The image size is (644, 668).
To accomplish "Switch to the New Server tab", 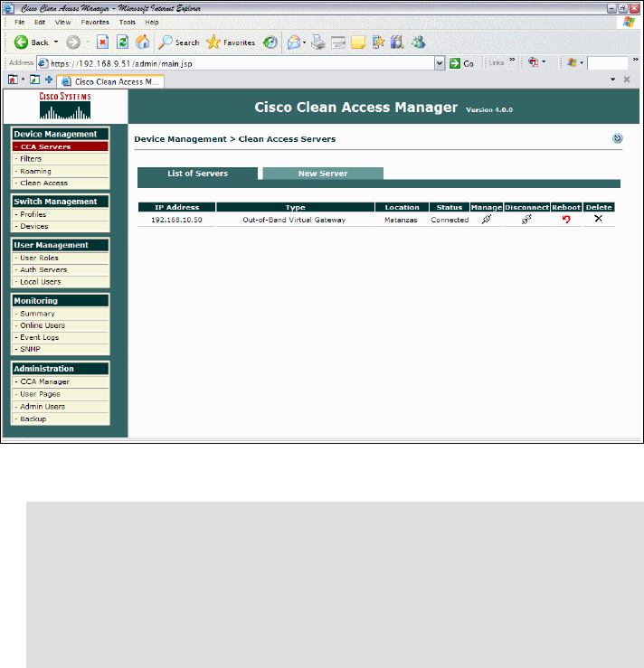I will pos(323,173).
